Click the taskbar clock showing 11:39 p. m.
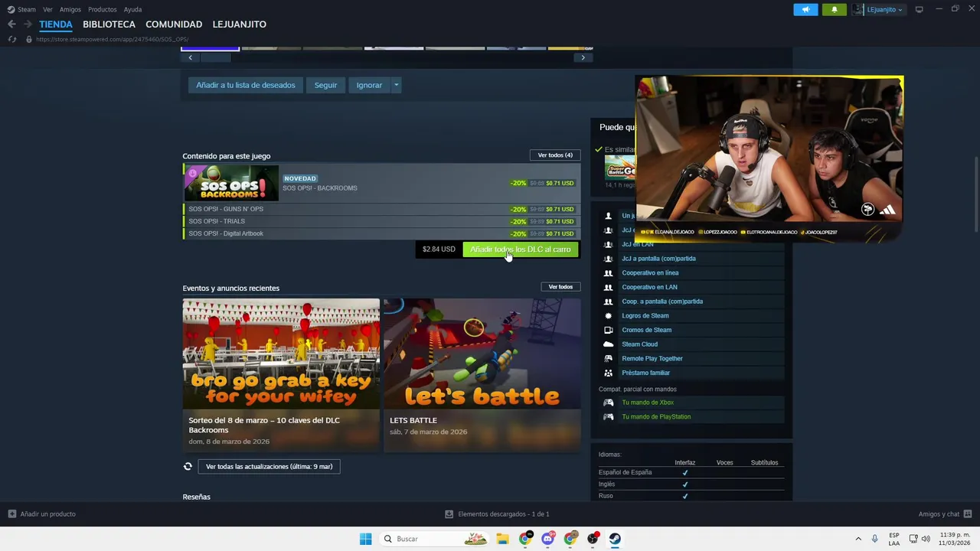 click(955, 539)
